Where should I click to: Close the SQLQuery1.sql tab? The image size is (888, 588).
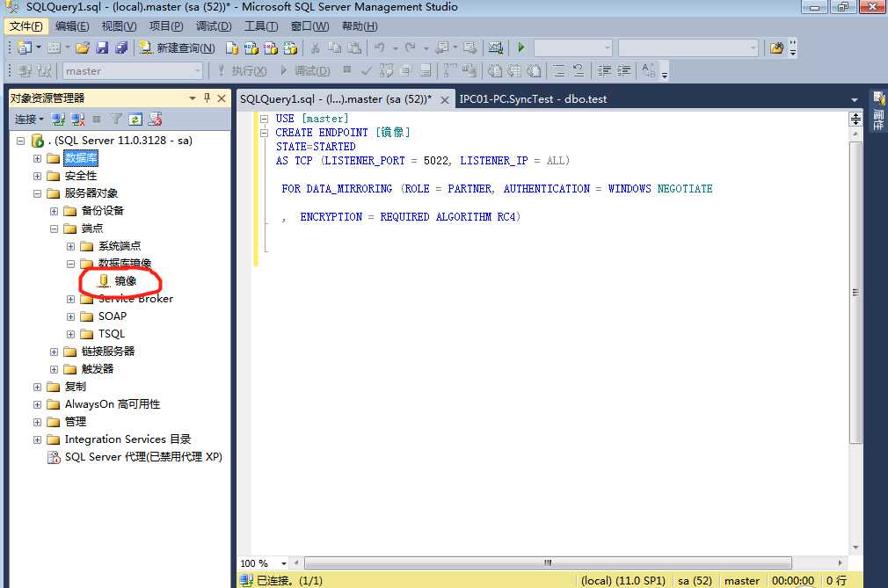click(445, 100)
